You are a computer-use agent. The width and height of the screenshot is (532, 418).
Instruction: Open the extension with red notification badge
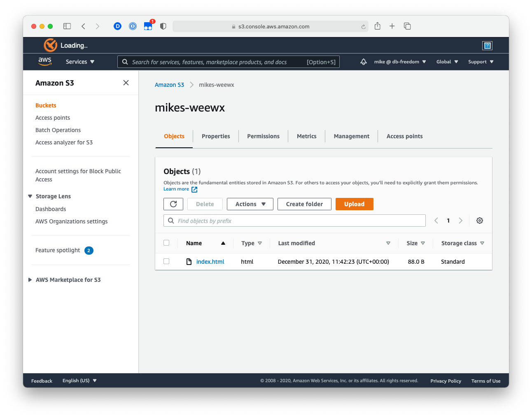pyautogui.click(x=148, y=26)
